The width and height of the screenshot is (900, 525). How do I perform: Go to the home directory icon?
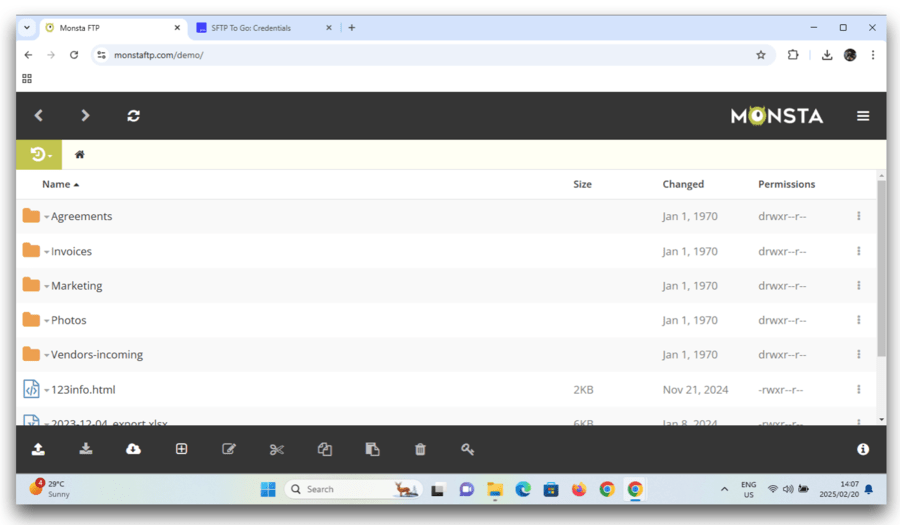click(80, 154)
